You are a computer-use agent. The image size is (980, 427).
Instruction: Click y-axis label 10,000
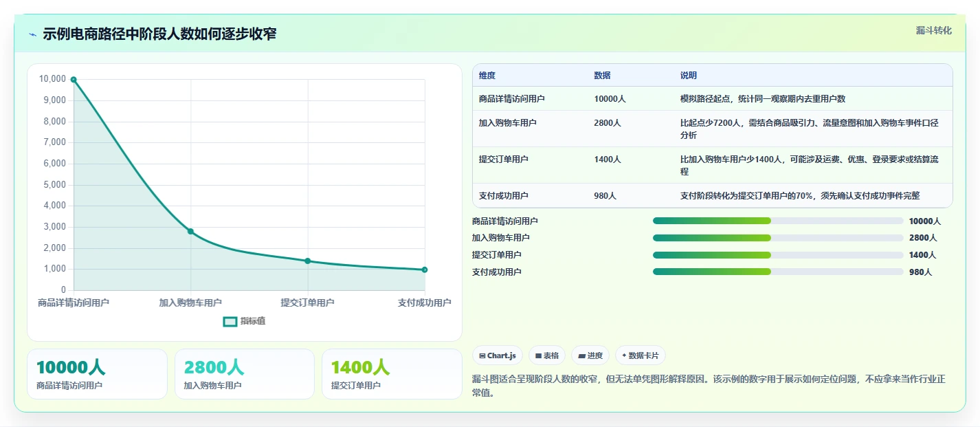(52, 79)
